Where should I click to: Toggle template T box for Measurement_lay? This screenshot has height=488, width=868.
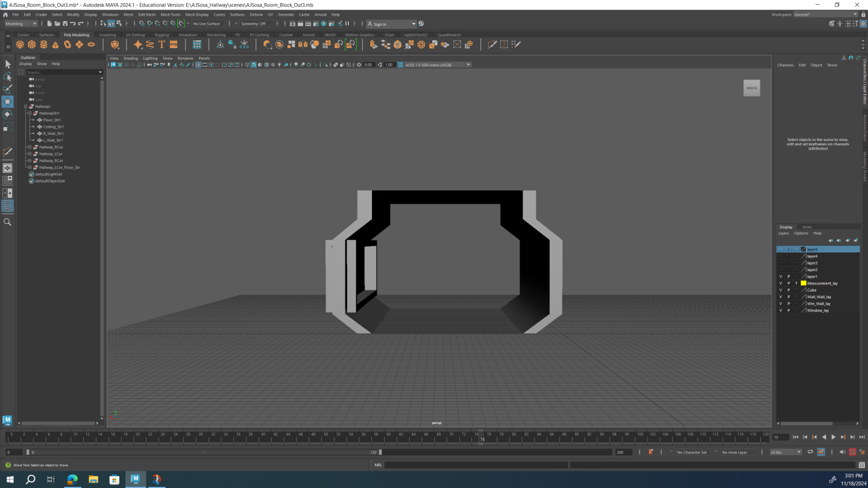(796, 283)
